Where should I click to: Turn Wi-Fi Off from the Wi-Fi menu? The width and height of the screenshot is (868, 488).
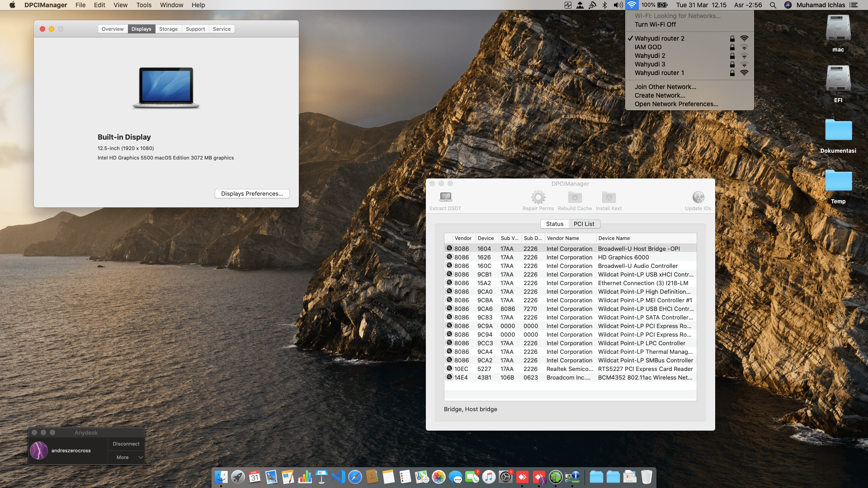click(x=655, y=24)
